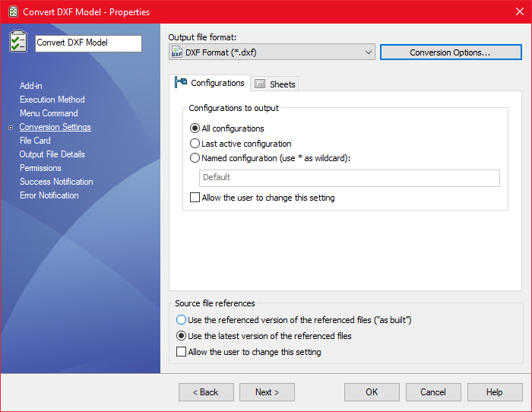Open Error Notification settings
532x412 pixels.
pos(49,195)
